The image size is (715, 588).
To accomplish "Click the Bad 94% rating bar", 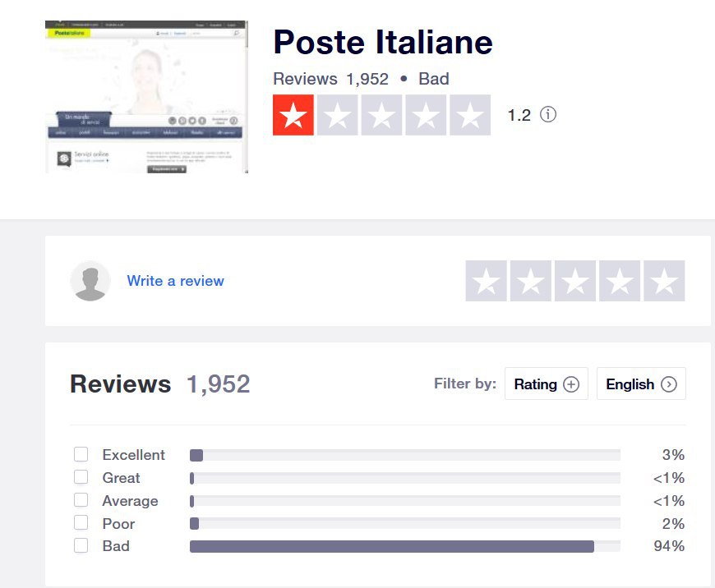I will click(x=405, y=546).
